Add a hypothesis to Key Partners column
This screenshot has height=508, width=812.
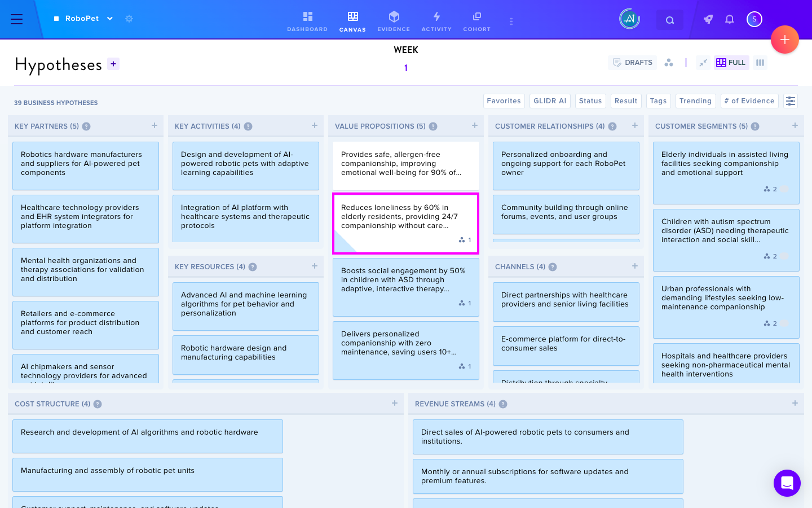(x=155, y=126)
